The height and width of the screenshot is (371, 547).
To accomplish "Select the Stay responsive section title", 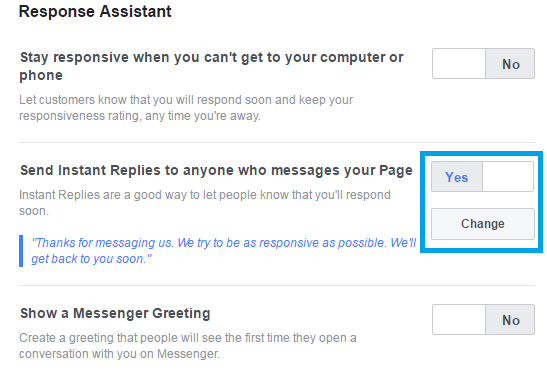I will [211, 66].
